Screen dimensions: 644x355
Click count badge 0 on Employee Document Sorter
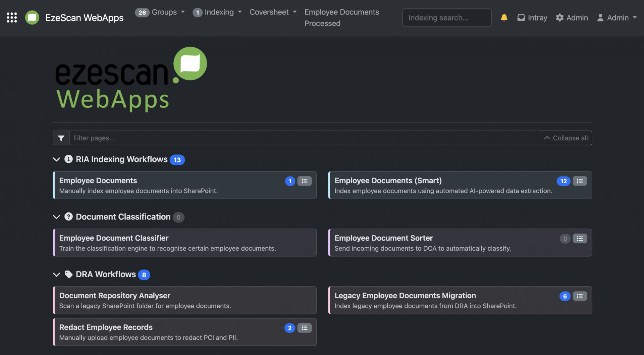(565, 239)
